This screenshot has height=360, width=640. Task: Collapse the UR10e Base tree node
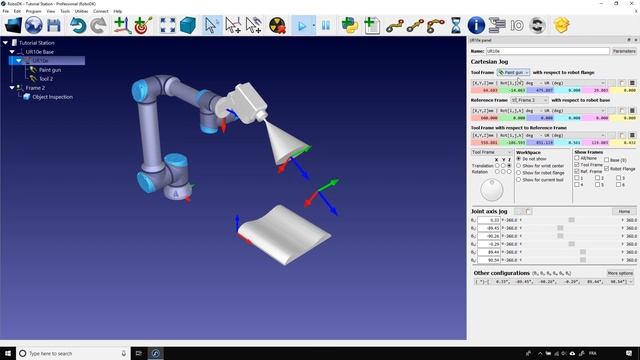click(12, 52)
